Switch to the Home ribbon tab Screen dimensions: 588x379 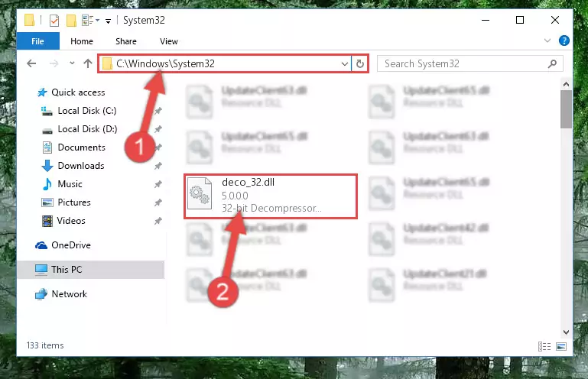[x=82, y=41]
